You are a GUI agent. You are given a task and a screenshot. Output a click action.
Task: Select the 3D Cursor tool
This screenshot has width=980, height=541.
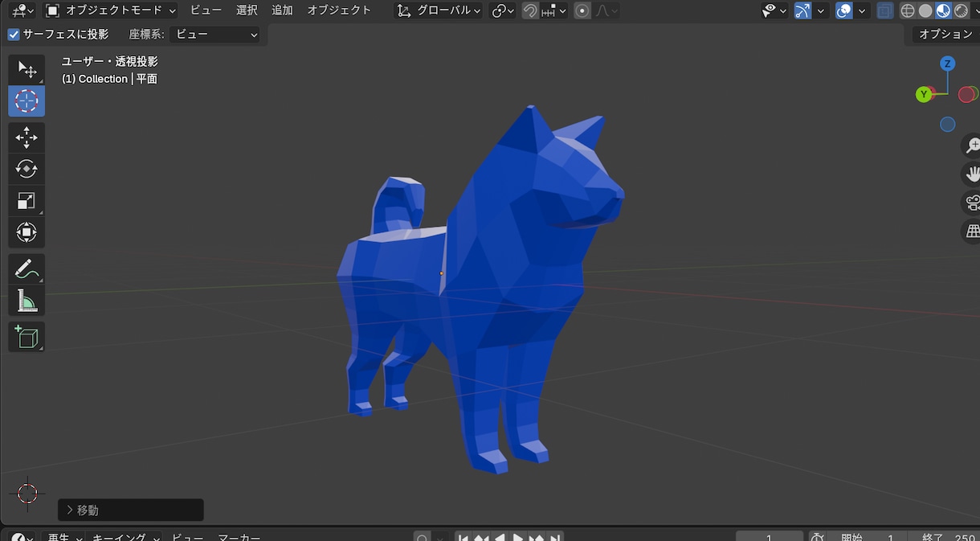click(27, 101)
